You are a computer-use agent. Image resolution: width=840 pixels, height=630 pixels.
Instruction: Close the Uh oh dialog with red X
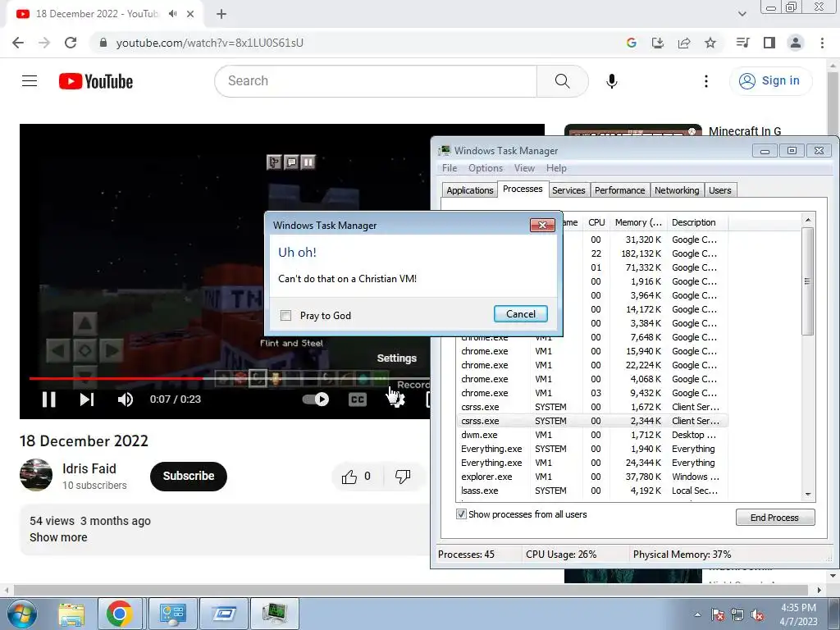point(542,225)
